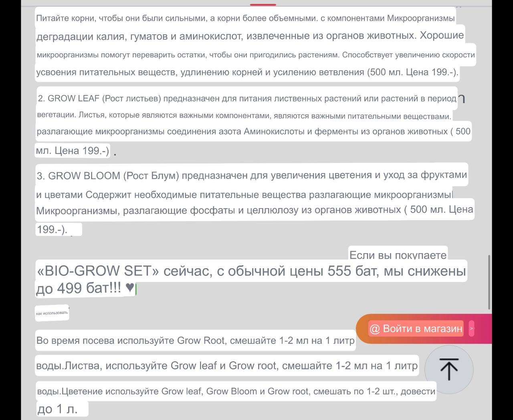Click the Если вы покупаете text line
Image resolution: width=513 pixels, height=420 pixels.
398,255
